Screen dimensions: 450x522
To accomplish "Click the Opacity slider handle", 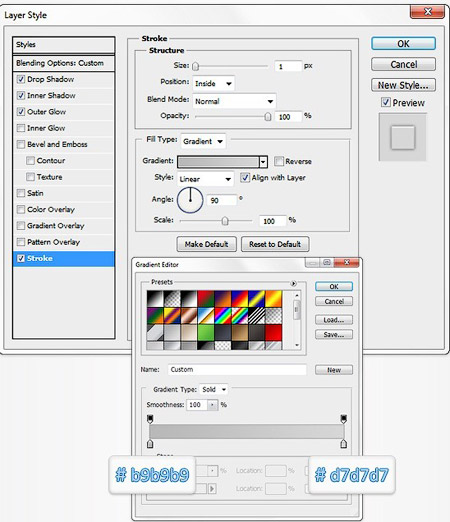I will click(x=268, y=117).
